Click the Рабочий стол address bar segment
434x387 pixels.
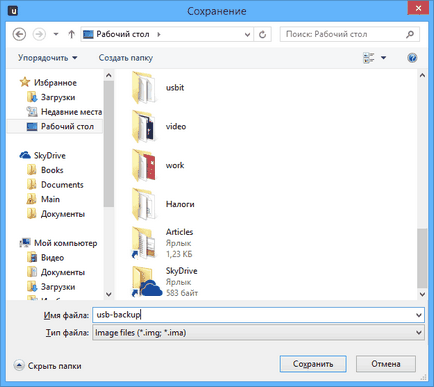(123, 34)
